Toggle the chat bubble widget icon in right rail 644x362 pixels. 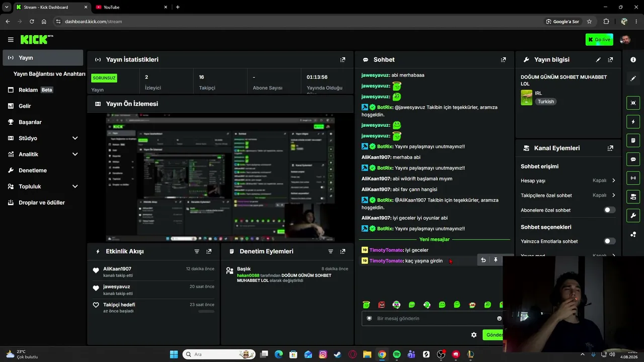point(633,159)
